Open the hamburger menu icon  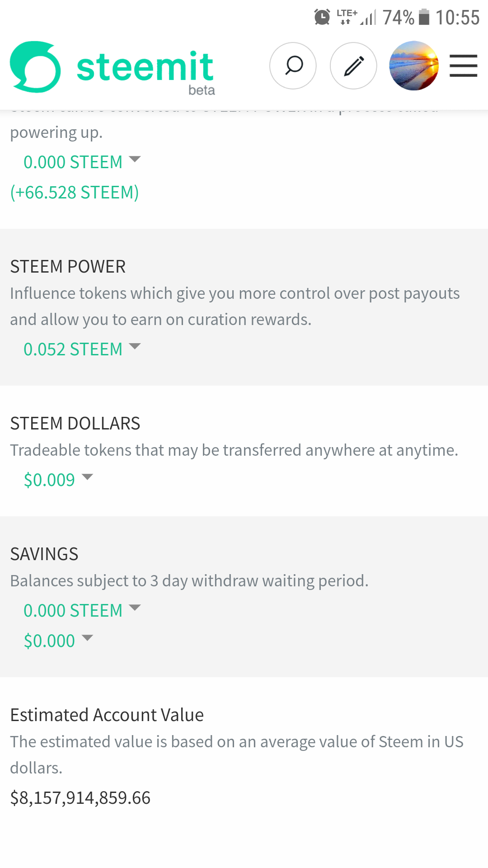point(463,66)
